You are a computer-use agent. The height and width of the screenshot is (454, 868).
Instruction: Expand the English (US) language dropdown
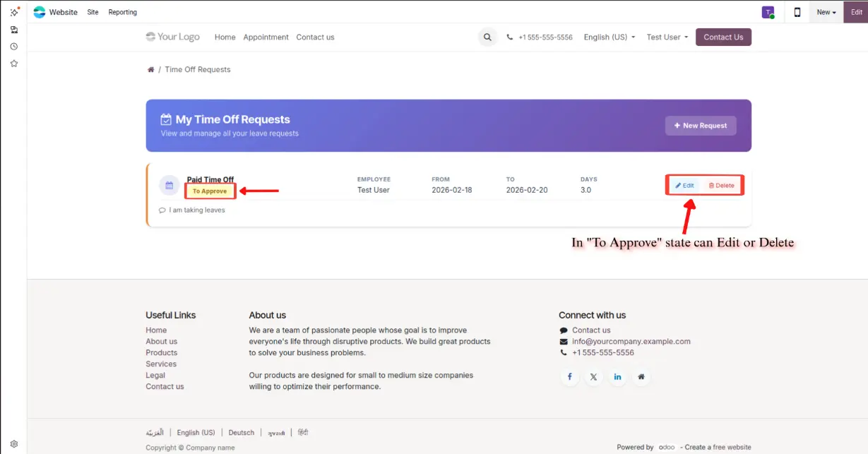point(609,37)
